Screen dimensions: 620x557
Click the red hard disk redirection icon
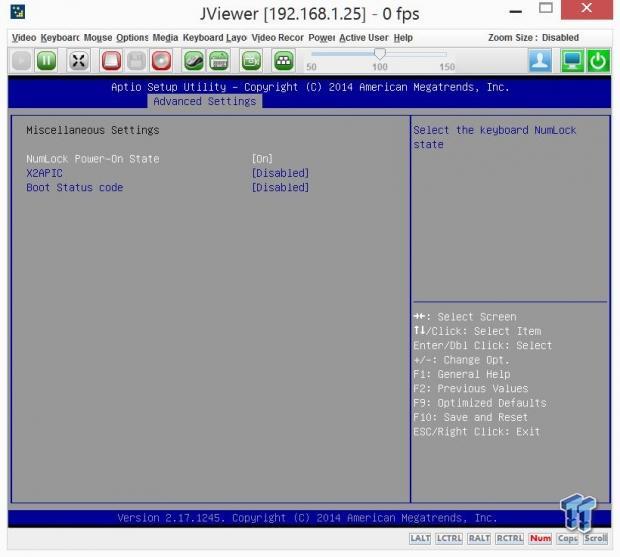tap(111, 61)
